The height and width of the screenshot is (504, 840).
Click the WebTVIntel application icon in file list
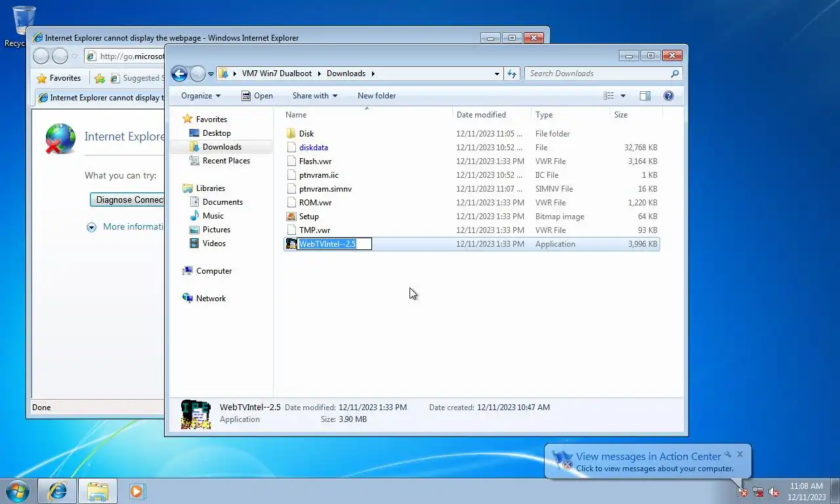[291, 244]
